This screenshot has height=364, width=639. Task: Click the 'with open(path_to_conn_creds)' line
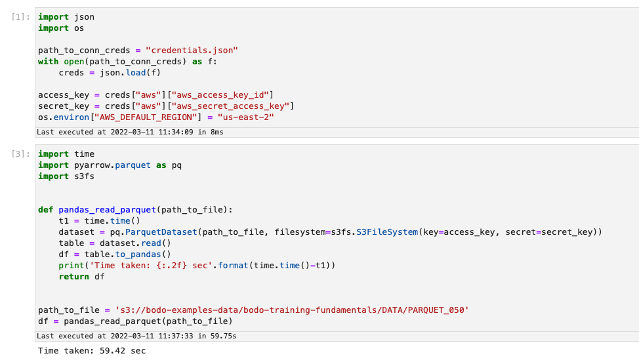pyautogui.click(x=127, y=62)
